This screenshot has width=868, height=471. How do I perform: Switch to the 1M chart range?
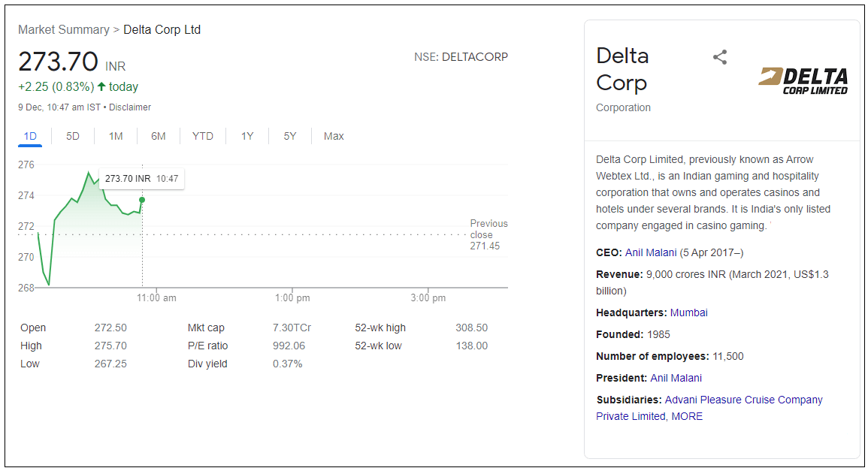(116, 136)
